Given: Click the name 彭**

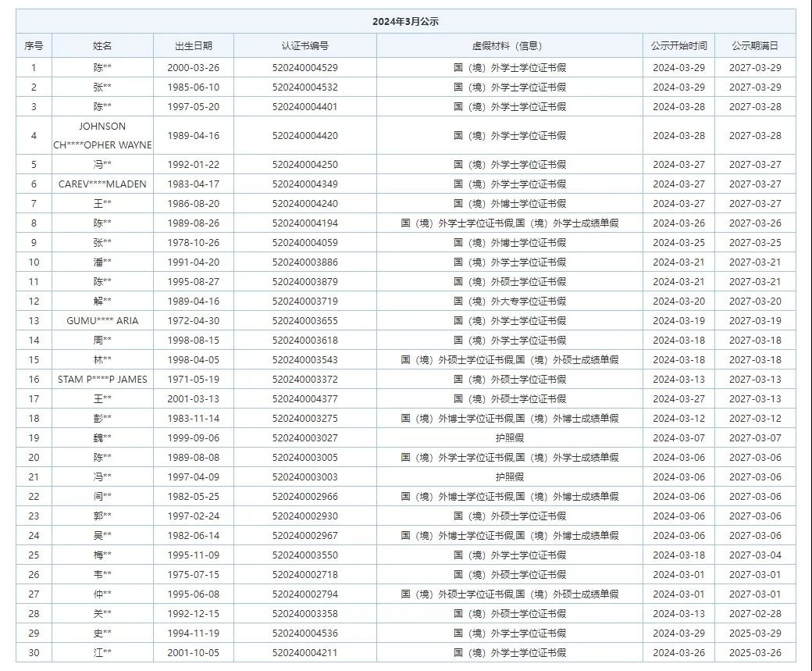Looking at the screenshot, I should pos(102,418).
